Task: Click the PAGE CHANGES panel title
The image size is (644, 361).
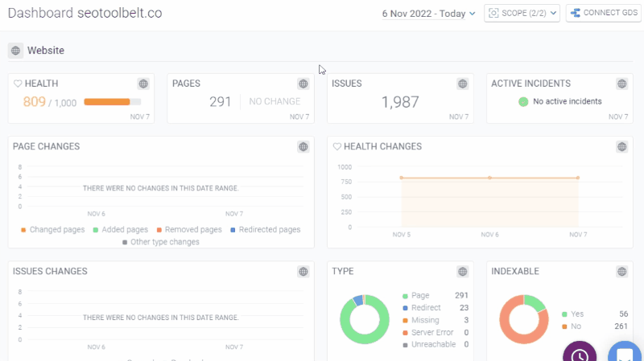Action: pyautogui.click(x=47, y=146)
